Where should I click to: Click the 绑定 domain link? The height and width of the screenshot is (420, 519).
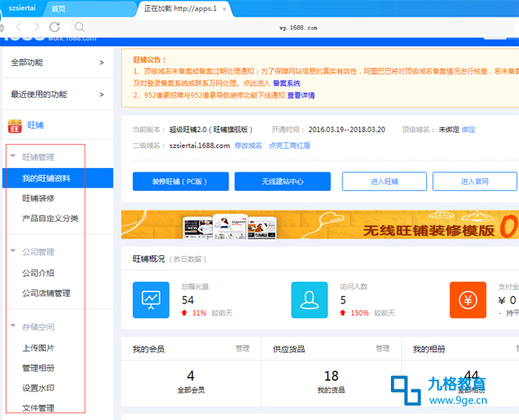469,130
